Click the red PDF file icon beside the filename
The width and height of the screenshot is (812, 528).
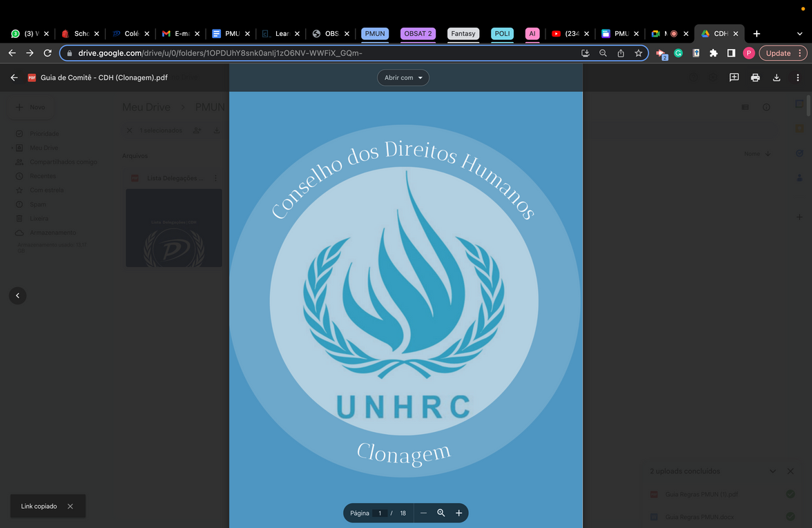pyautogui.click(x=32, y=77)
